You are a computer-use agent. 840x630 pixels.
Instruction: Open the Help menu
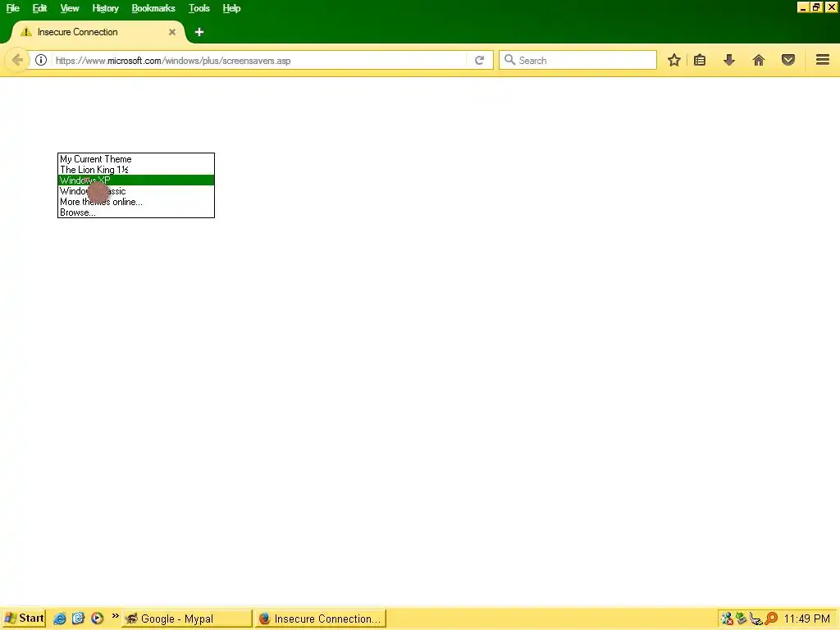(231, 8)
